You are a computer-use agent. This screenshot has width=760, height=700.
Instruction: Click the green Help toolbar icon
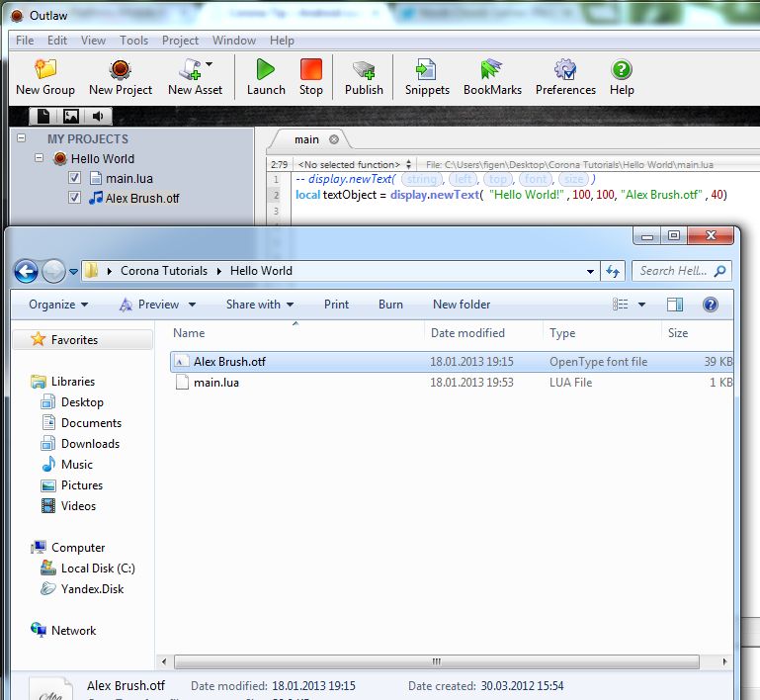tap(622, 69)
